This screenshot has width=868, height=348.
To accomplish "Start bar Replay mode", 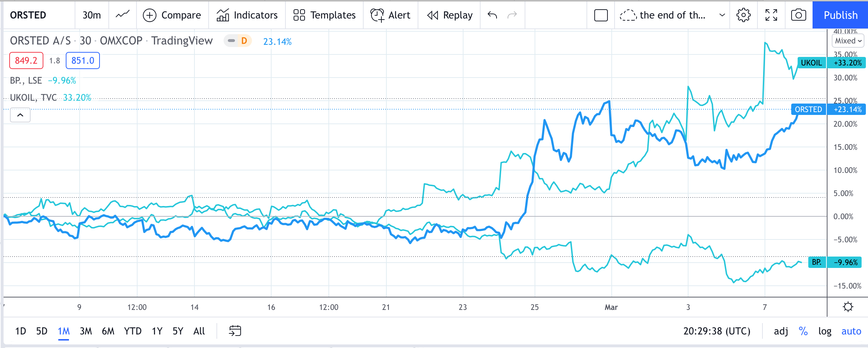I will pyautogui.click(x=449, y=15).
